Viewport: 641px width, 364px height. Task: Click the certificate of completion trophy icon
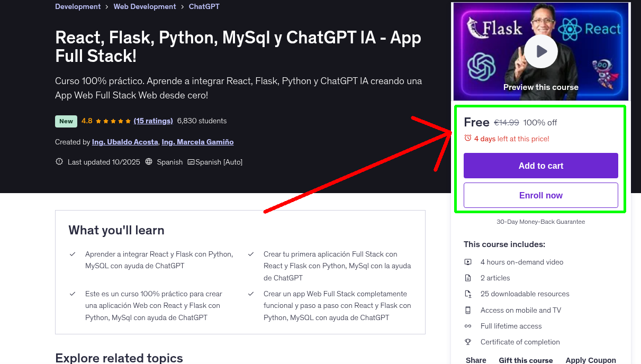pos(468,342)
